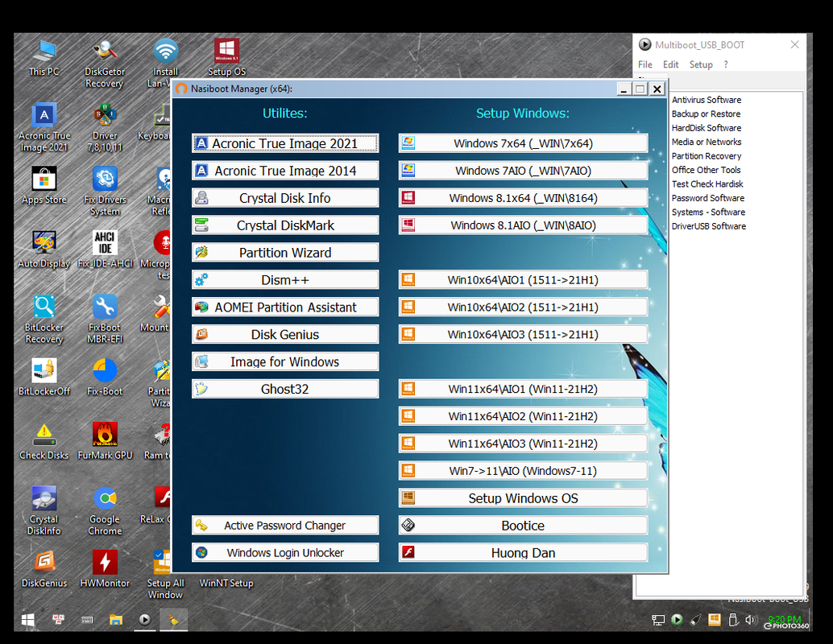Choose Win7->11\AIO (Windows7-11) setup

pyautogui.click(x=524, y=471)
